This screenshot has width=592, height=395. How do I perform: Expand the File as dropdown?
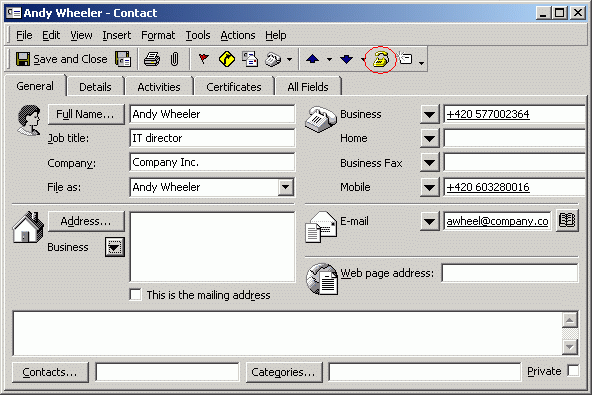pos(286,187)
